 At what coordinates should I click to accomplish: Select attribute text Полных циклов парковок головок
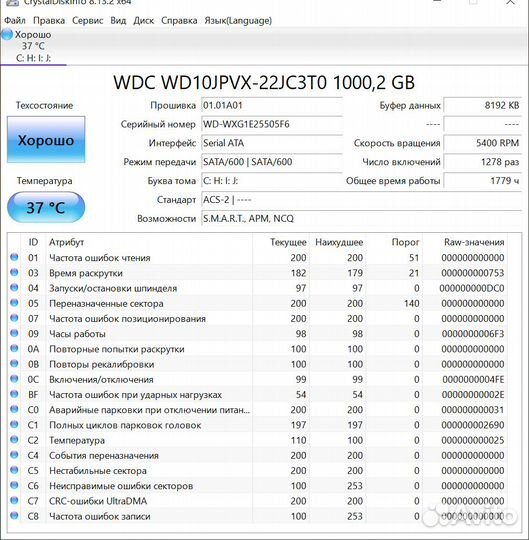125,425
